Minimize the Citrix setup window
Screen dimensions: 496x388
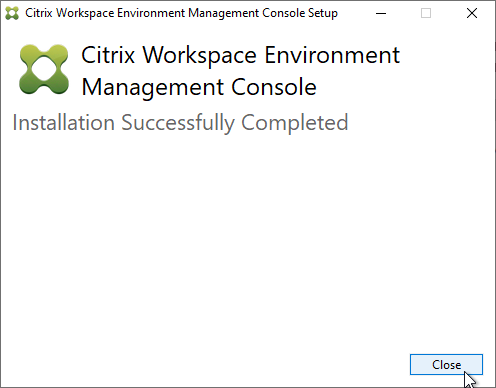[x=381, y=13]
